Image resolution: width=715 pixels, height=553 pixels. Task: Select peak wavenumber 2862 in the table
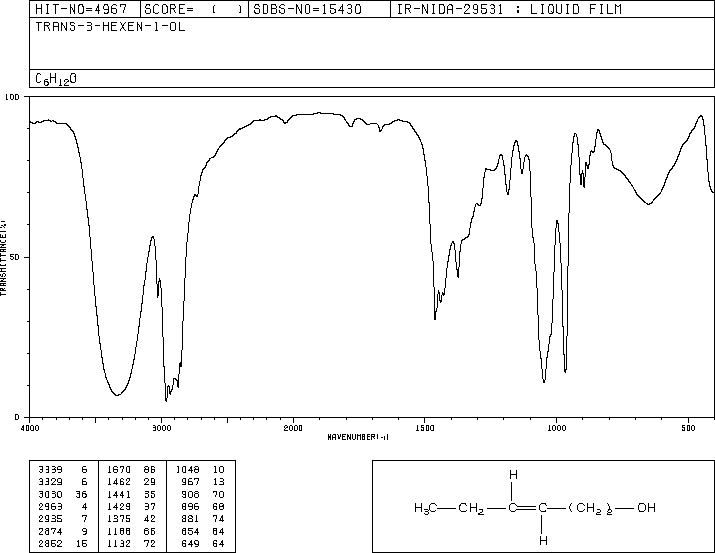[51, 543]
